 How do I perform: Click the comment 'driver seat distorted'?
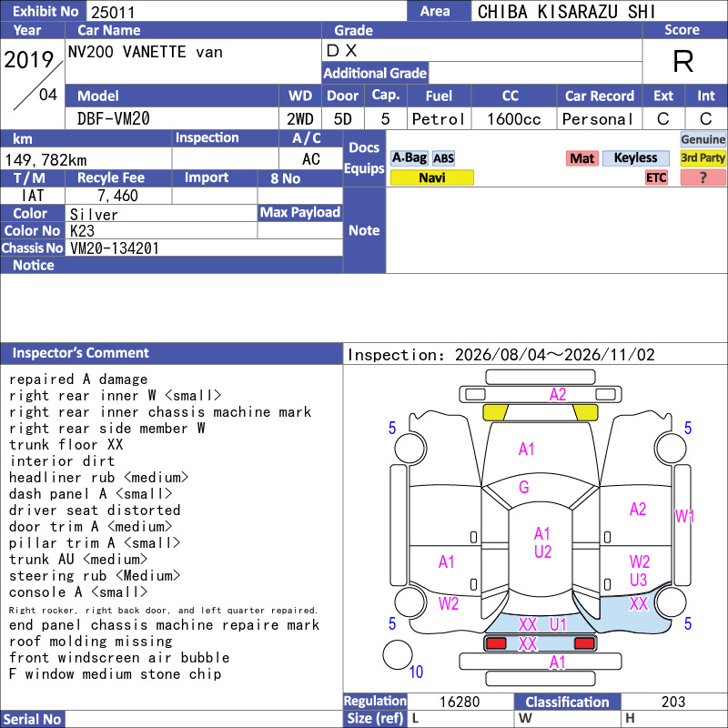click(x=95, y=511)
